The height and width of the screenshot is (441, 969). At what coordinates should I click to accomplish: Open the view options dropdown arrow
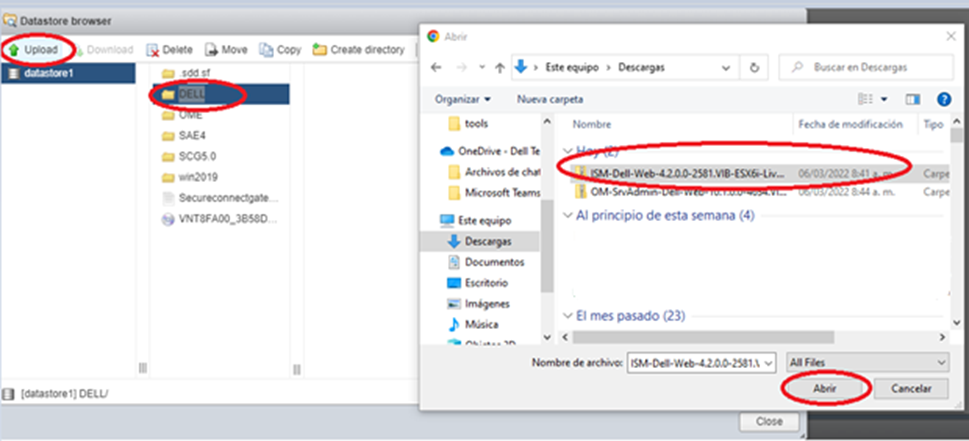pos(884,99)
